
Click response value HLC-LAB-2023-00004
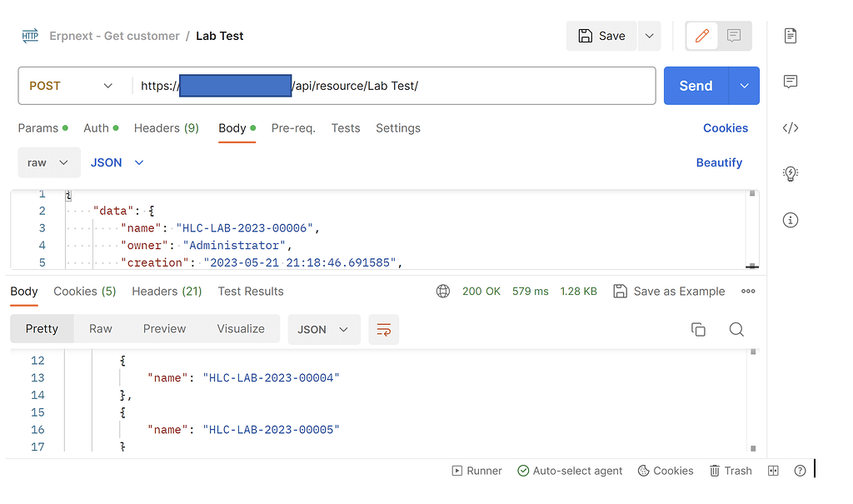tap(271, 378)
